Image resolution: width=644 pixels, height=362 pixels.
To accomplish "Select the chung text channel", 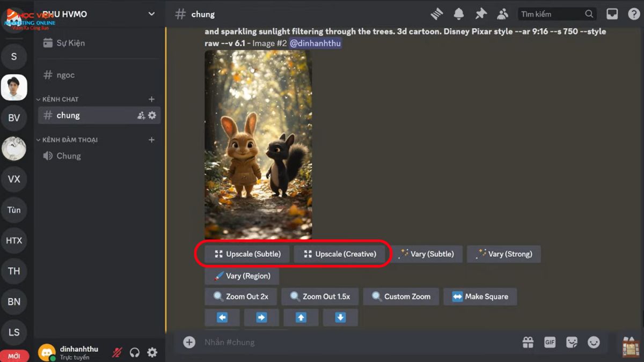I will pos(99,115).
